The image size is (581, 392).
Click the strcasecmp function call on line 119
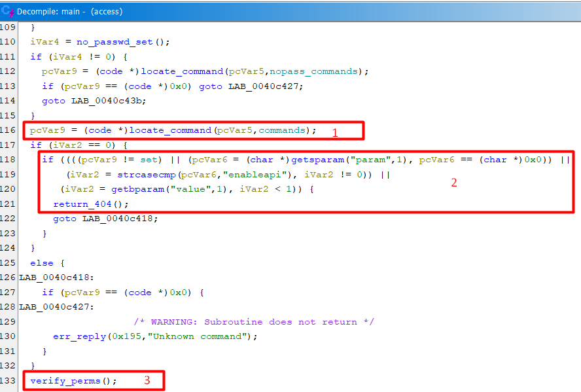pyautogui.click(x=147, y=175)
